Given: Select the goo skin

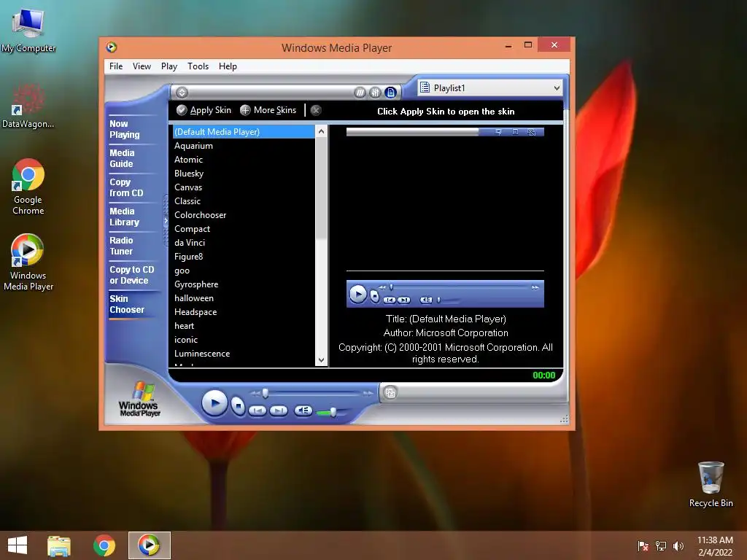Looking at the screenshot, I should pyautogui.click(x=244, y=270).
